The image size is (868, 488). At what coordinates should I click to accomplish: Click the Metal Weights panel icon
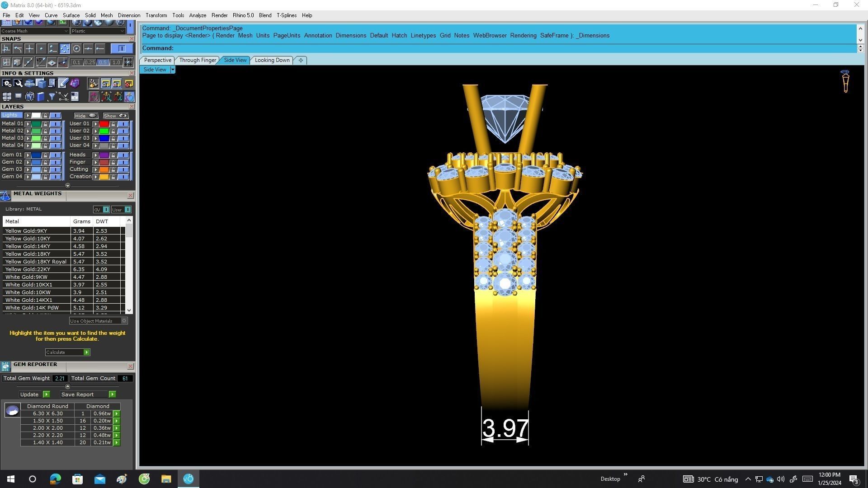[x=5, y=196]
